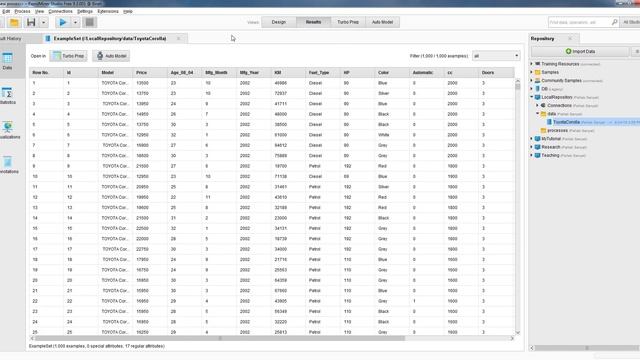Viewport: 640px width, 360px height.
Task: Open the Edit menu
Action: [6, 11]
